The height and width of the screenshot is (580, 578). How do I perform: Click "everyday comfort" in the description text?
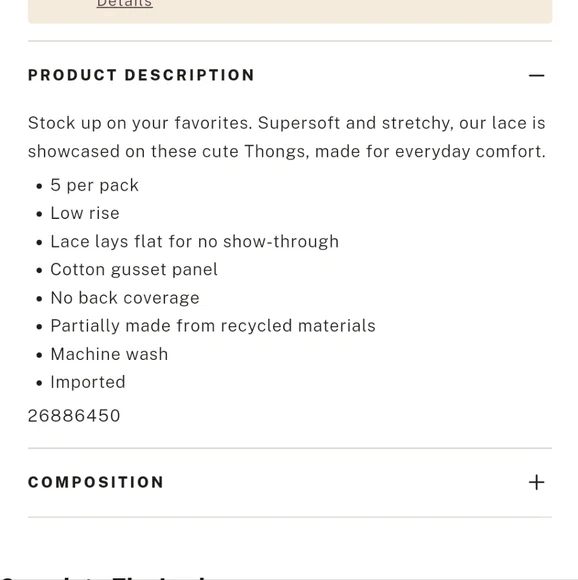[x=470, y=152]
